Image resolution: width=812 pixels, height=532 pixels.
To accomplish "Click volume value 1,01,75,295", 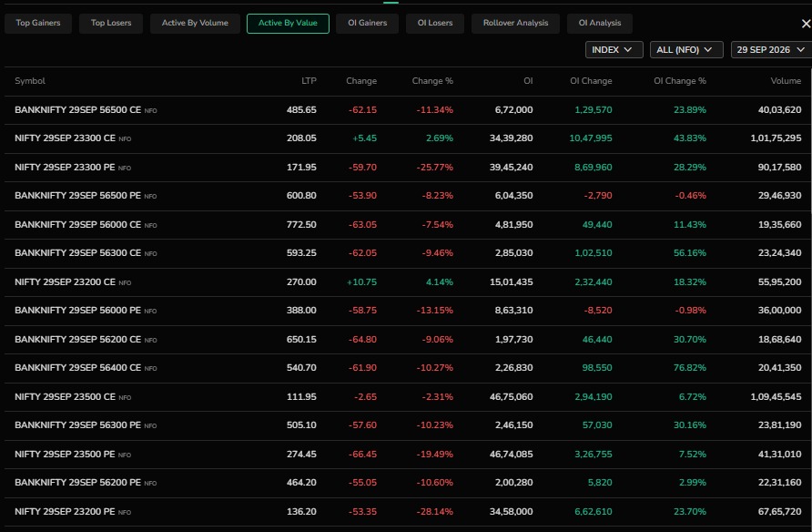I will [776, 138].
